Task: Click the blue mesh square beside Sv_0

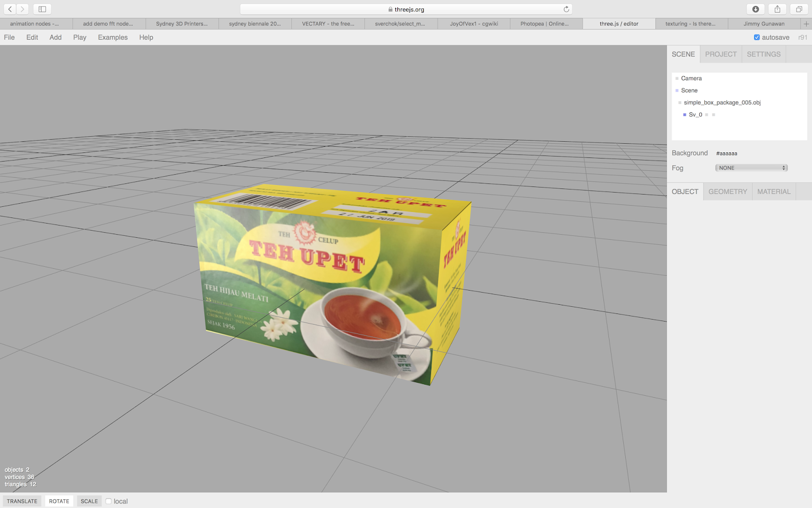Action: (685, 115)
